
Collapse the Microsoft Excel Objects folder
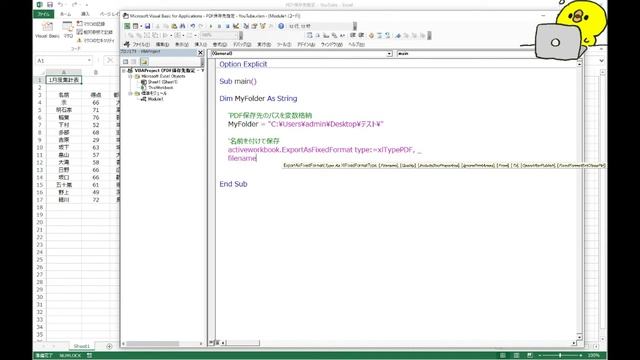(x=130, y=76)
